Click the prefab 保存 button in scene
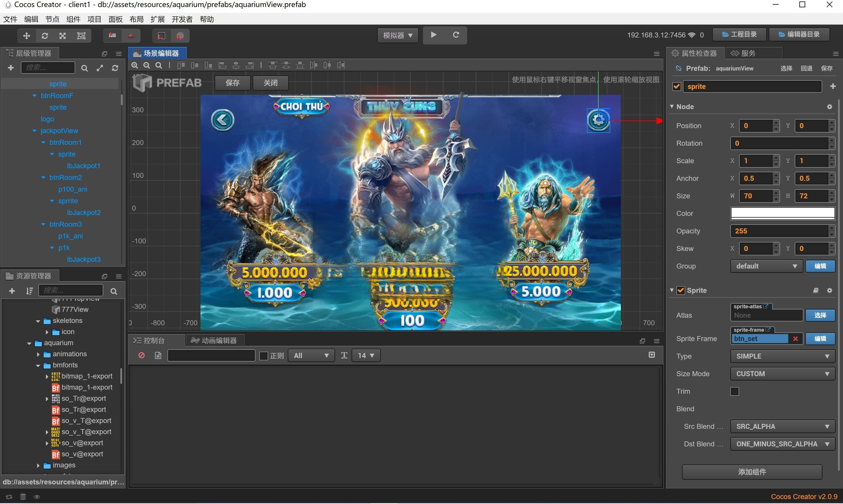The image size is (843, 504). click(233, 83)
